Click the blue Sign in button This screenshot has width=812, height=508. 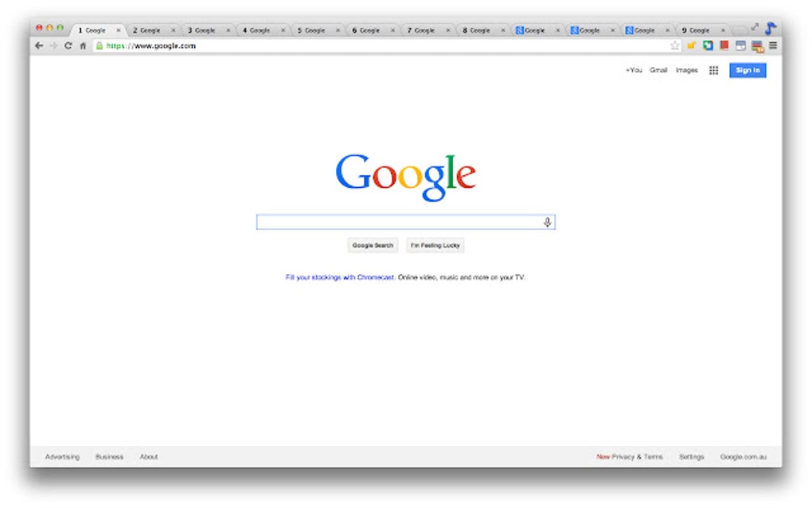(747, 70)
